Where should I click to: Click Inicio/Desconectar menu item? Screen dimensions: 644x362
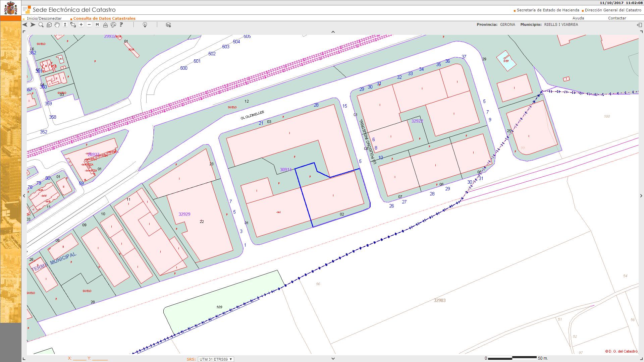(x=44, y=18)
